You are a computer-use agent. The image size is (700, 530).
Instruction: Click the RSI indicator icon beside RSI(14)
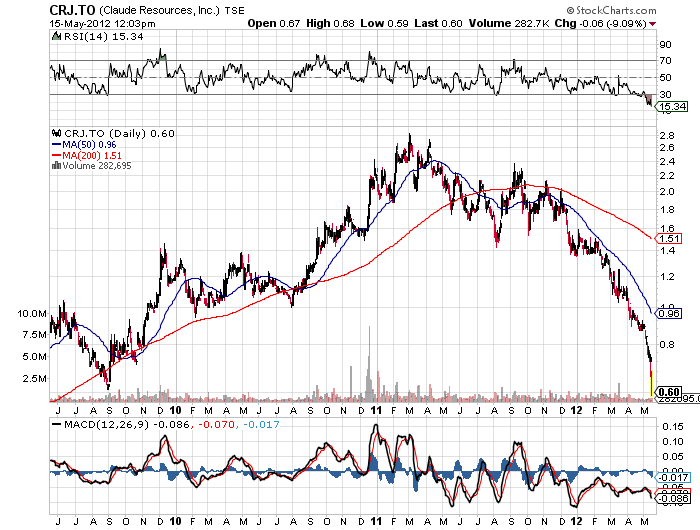56,36
